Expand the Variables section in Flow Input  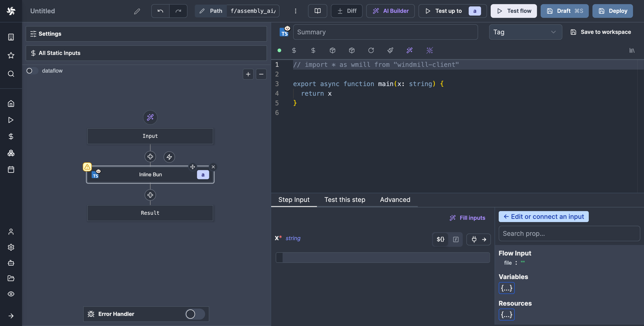coord(507,288)
